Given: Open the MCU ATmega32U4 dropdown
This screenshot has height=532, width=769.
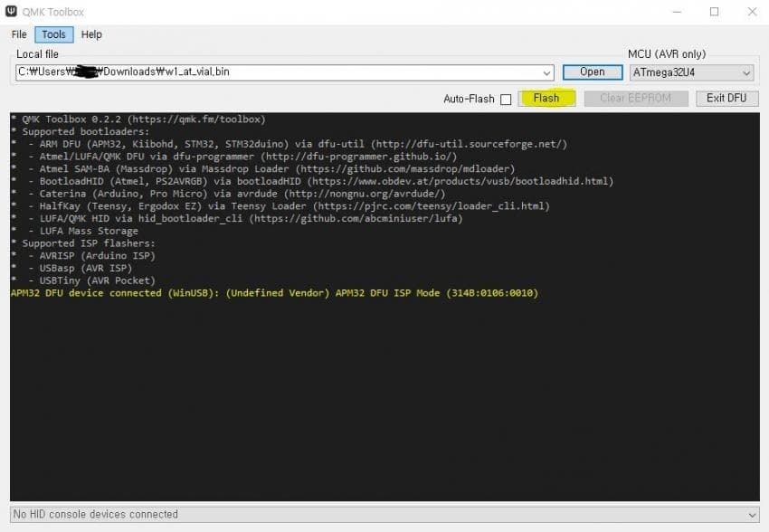Looking at the screenshot, I should tap(691, 72).
